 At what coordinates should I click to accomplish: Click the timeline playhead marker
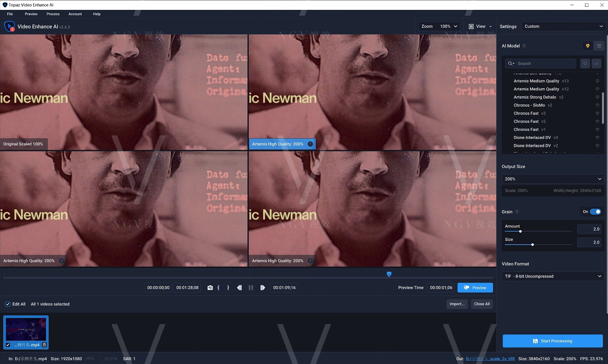tap(389, 274)
